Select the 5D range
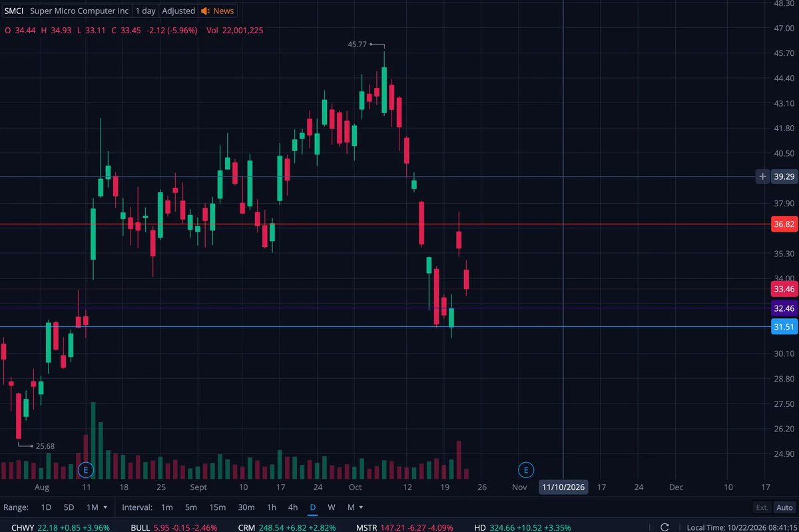The width and height of the screenshot is (799, 532). coord(69,507)
